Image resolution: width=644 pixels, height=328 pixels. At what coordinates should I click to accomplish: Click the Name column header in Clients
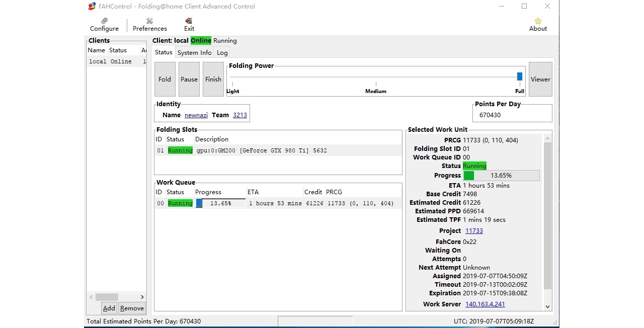pos(97,50)
